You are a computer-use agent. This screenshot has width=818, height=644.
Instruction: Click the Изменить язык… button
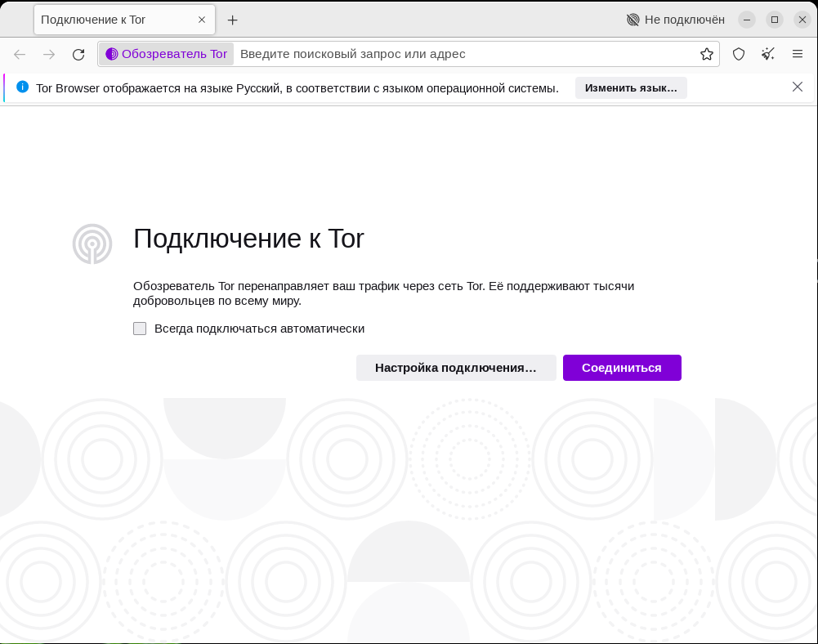point(631,87)
